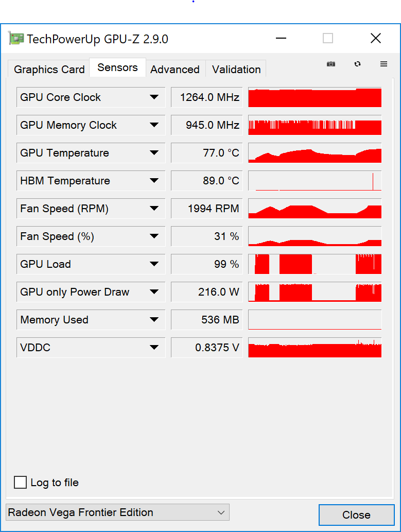Minimize the GPU-Z window

coord(281,38)
